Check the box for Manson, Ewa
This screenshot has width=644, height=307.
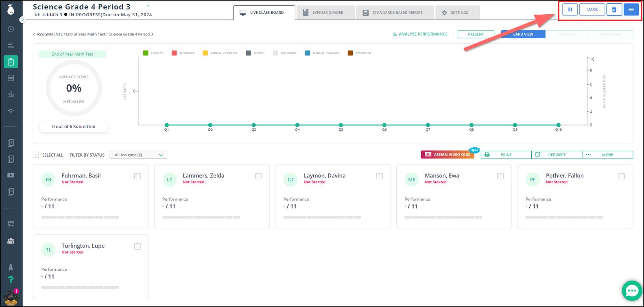tap(500, 176)
